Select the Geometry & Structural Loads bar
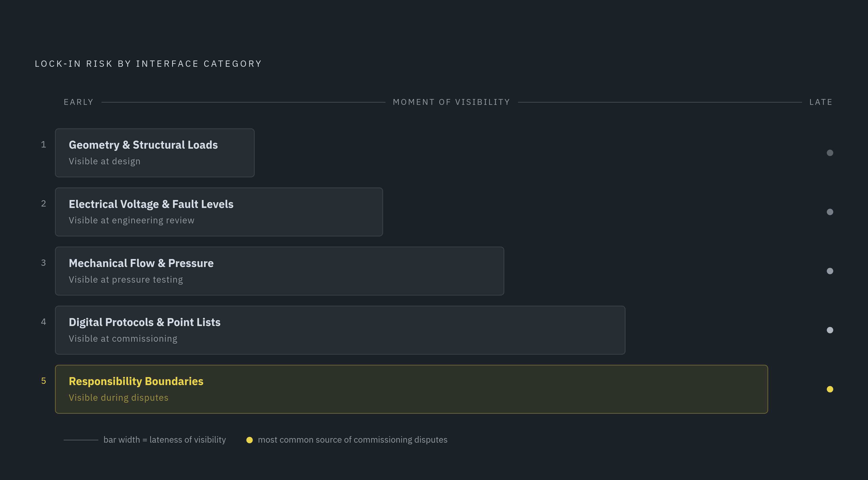 tap(155, 153)
